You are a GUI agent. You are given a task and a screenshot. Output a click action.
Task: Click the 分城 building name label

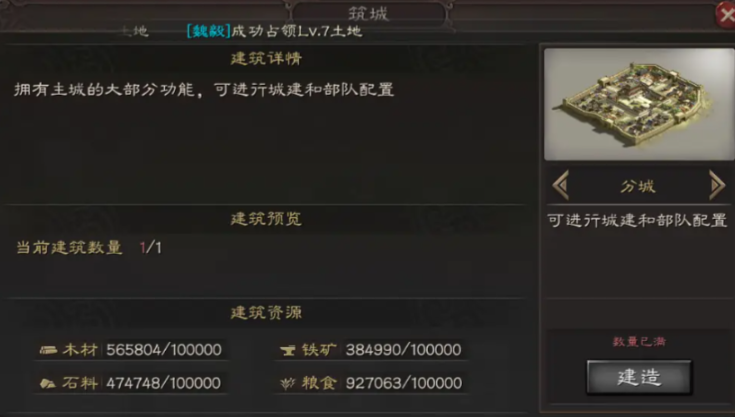click(638, 186)
